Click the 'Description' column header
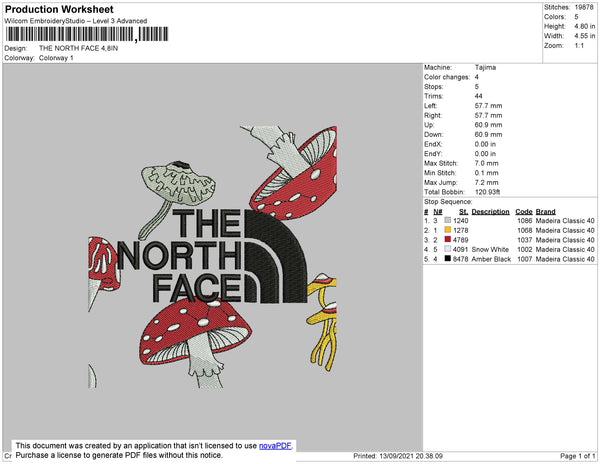The height and width of the screenshot is (464, 600). coord(491,212)
